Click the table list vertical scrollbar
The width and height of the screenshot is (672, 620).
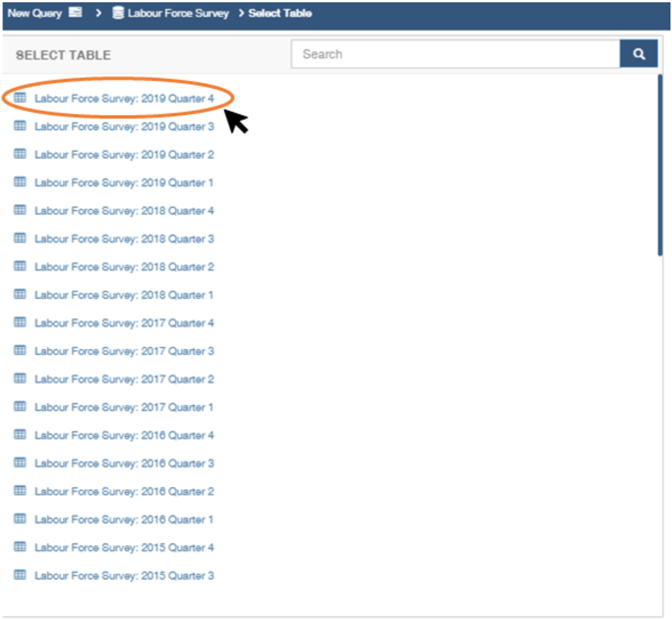(660, 165)
